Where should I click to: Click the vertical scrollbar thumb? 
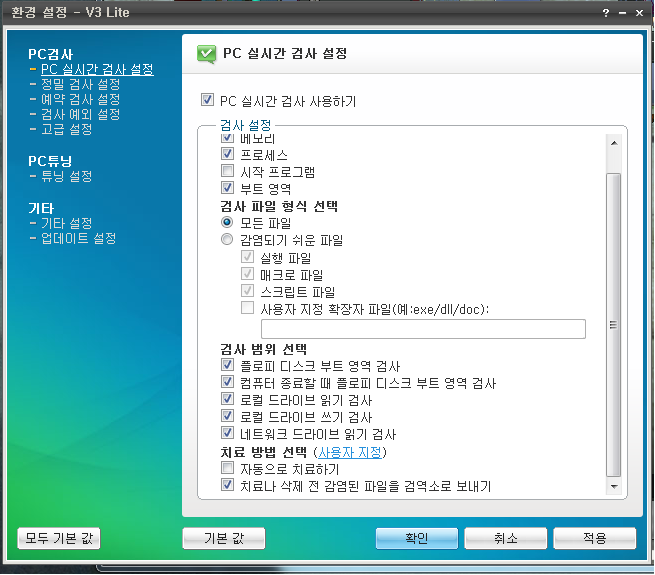pos(614,325)
